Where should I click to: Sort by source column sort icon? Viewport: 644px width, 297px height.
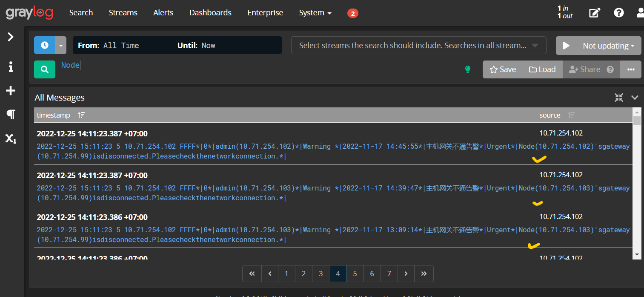pos(572,115)
